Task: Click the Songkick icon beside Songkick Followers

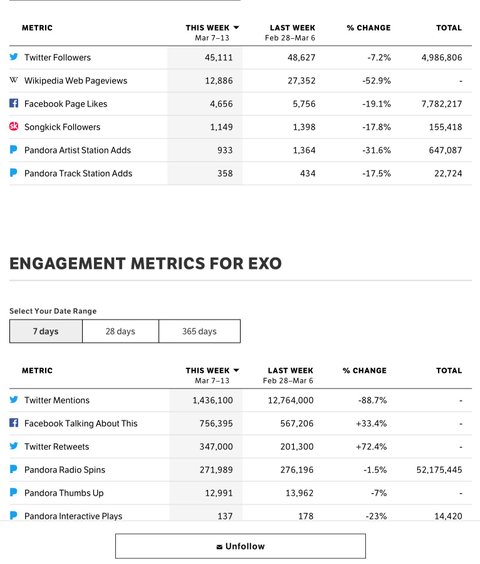Action: click(x=14, y=126)
